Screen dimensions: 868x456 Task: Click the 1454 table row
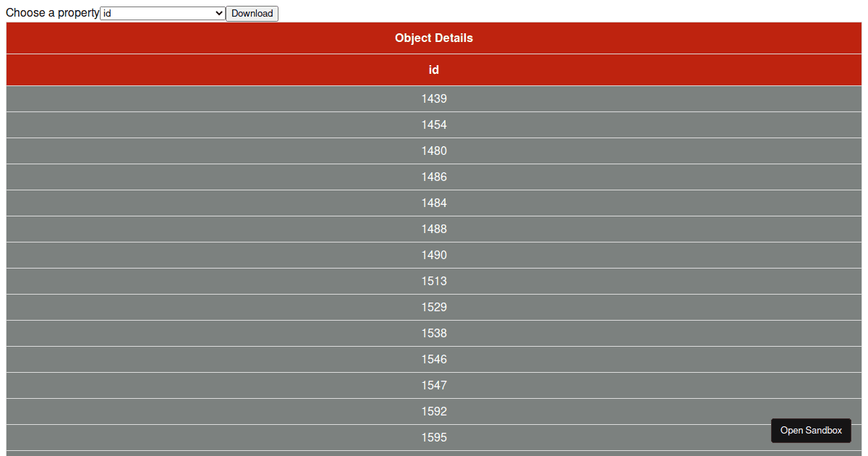point(433,124)
